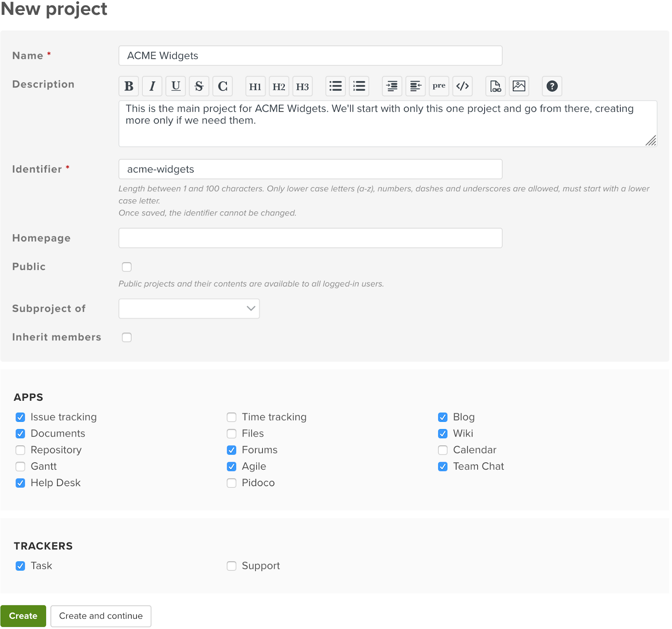Screen dimensions: 672x629
Task: Click the inline code C button
Action: coord(223,86)
